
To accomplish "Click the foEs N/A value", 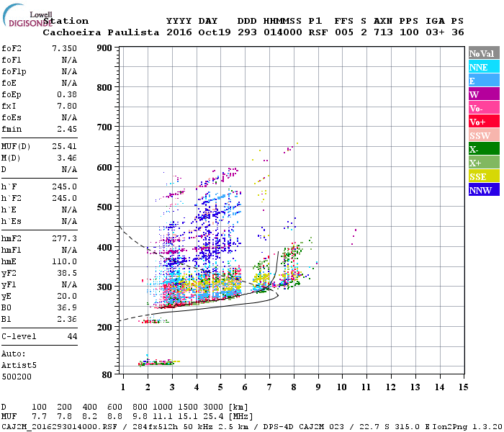I will coord(69,117).
